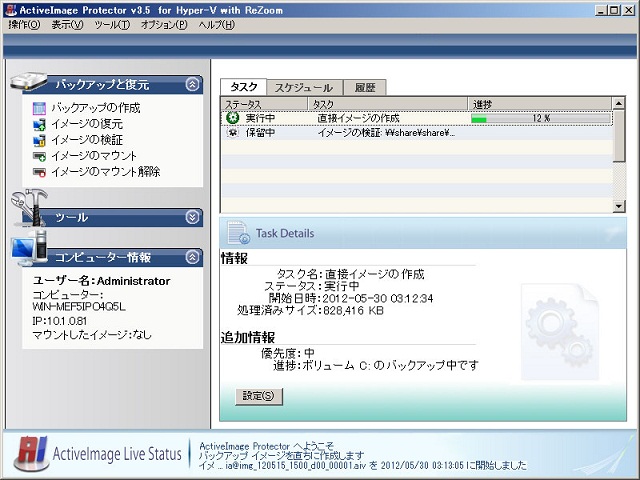The width and height of the screenshot is (640, 480).
Task: Switch to the スケジュール tab
Action: pyautogui.click(x=304, y=87)
